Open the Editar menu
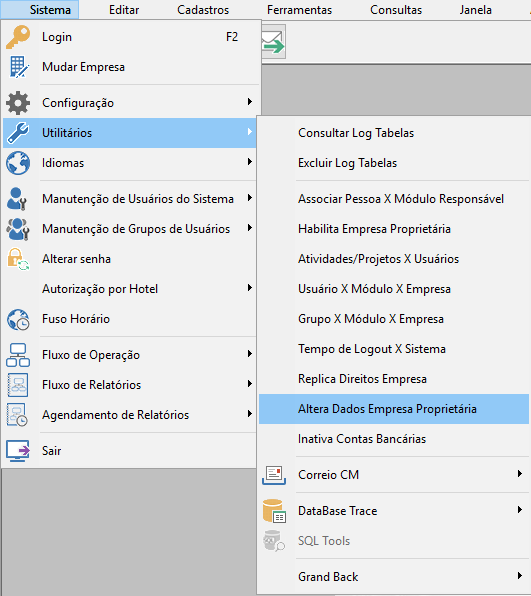Image resolution: width=531 pixels, height=596 pixels. click(124, 10)
